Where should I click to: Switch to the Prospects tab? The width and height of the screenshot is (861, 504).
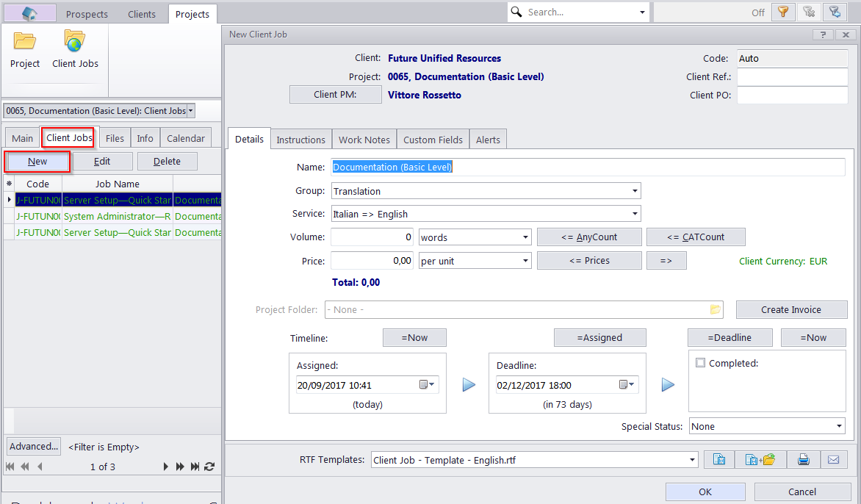[87, 14]
